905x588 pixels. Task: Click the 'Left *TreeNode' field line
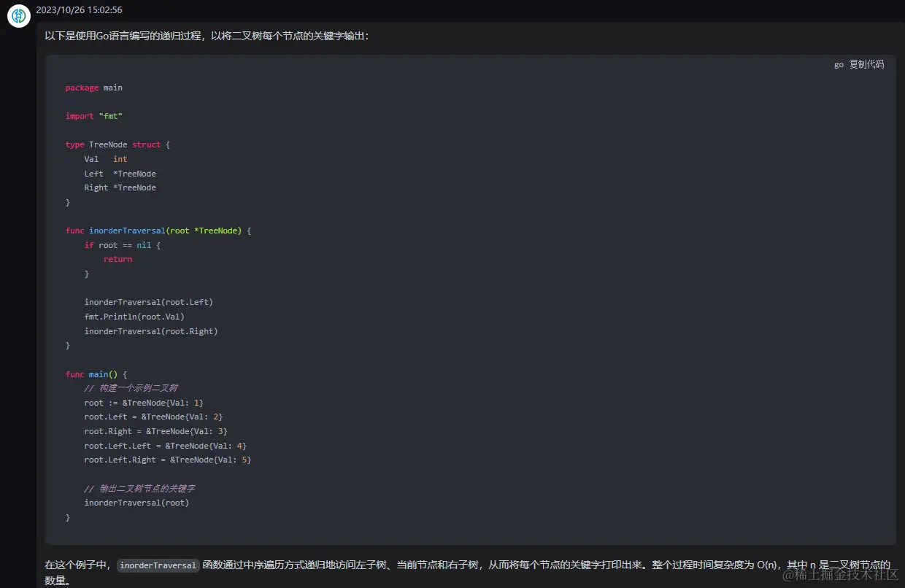click(120, 174)
